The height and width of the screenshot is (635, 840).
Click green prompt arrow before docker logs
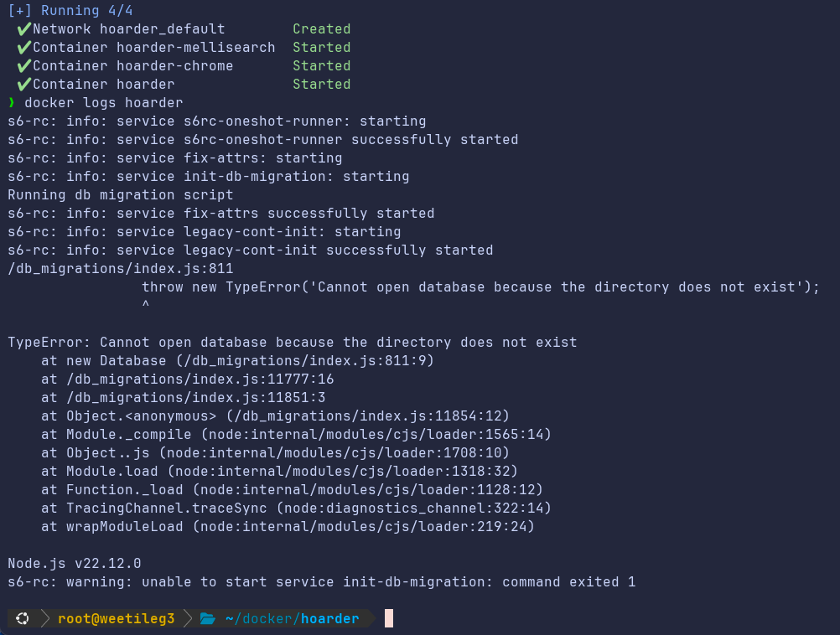[x=11, y=102]
